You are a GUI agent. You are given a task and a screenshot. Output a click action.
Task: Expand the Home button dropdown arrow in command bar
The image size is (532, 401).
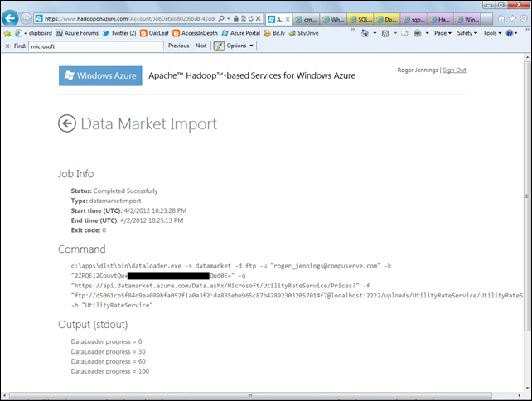[375, 33]
